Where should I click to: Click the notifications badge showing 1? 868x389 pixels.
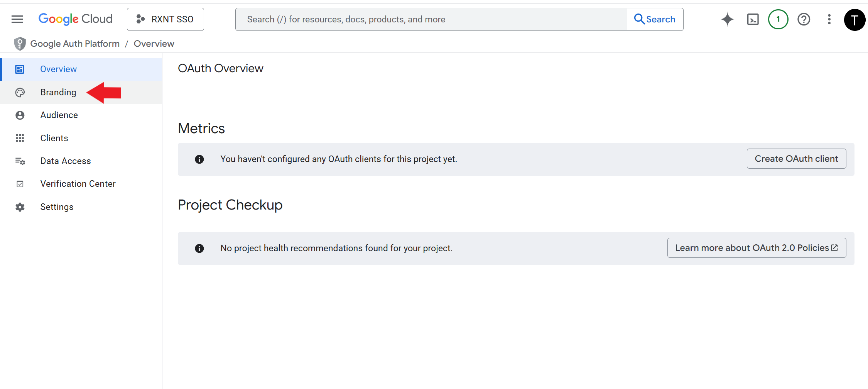pos(778,19)
